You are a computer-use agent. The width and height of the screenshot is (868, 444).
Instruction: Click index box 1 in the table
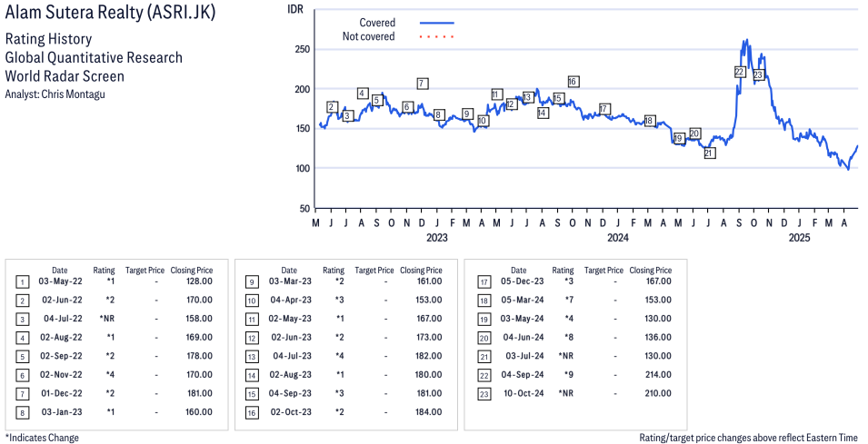(x=23, y=282)
